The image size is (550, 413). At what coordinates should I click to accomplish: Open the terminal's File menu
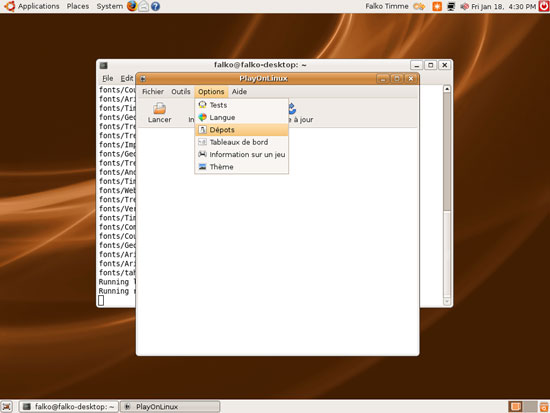pyautogui.click(x=108, y=78)
